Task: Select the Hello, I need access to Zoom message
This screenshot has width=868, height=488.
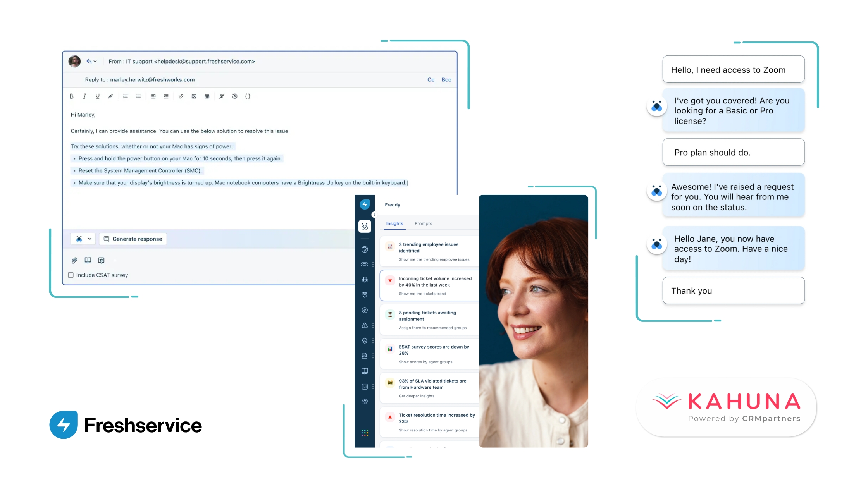Action: pyautogui.click(x=734, y=69)
